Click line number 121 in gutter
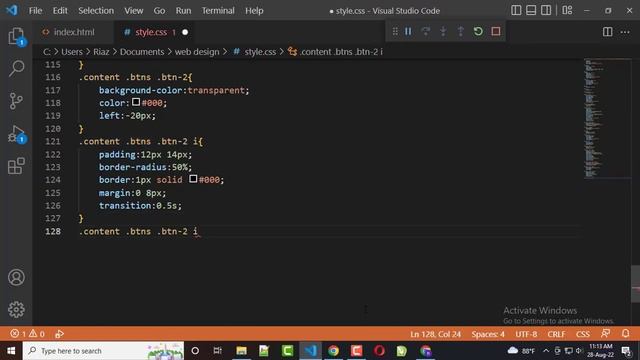This screenshot has width=640, height=360. coord(53,142)
